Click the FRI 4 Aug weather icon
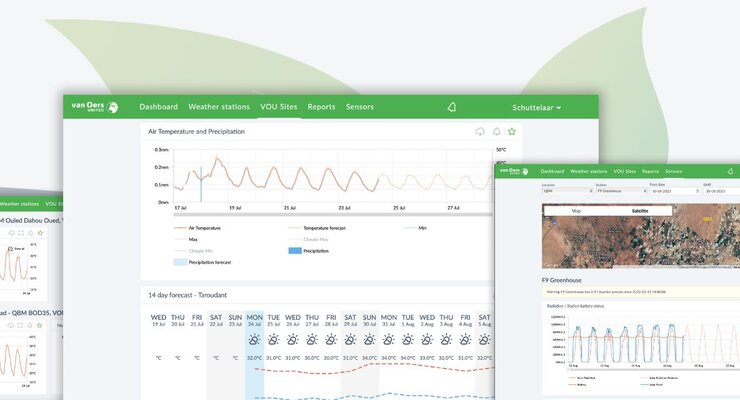 [465, 340]
